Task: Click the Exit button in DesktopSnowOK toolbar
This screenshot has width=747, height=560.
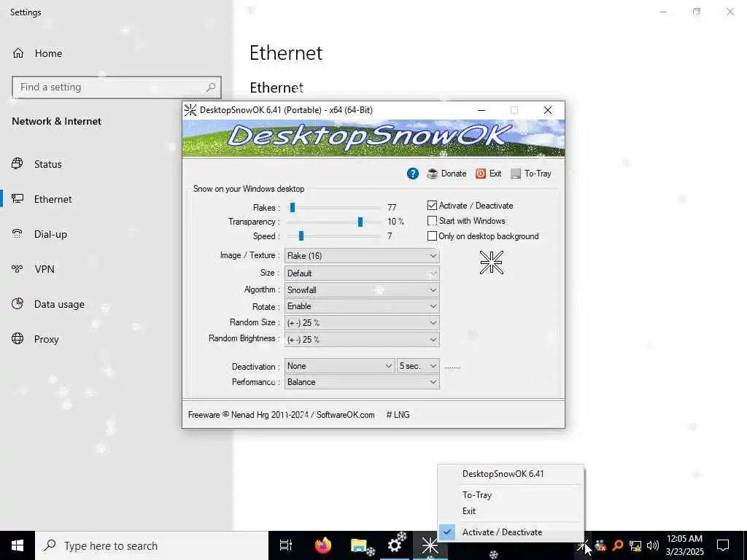Action: (488, 174)
